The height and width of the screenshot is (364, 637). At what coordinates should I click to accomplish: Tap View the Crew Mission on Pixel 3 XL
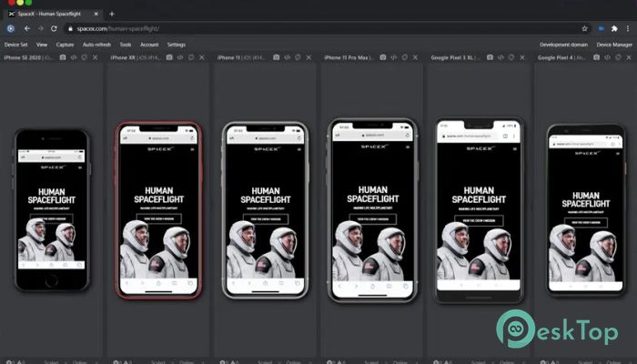click(x=479, y=220)
